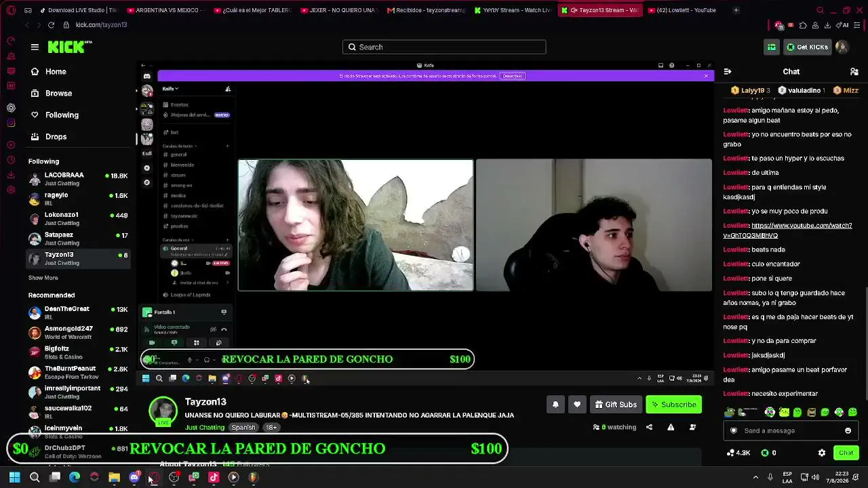Viewport: 868px width, 488px height.
Task: Open the chat users list icon
Action: [x=854, y=71]
